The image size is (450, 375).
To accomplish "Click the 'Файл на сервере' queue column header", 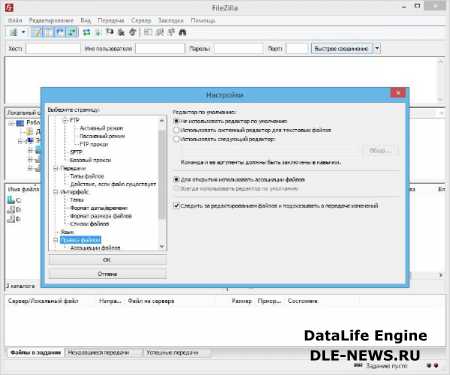I will [x=151, y=301].
